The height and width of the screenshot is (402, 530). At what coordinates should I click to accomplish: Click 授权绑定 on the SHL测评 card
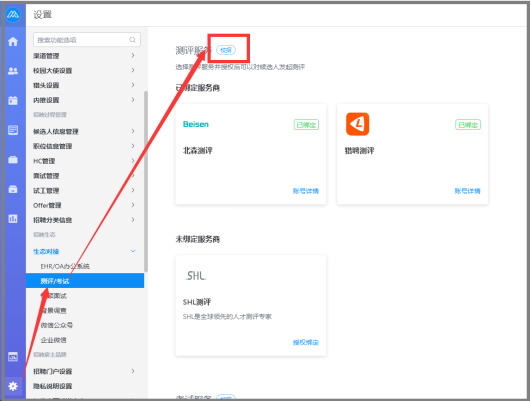point(306,342)
